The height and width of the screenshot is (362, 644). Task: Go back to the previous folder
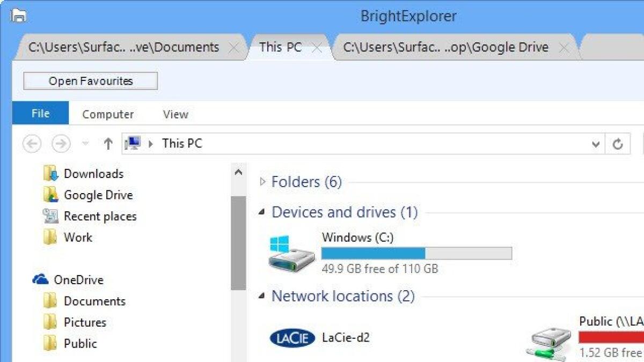tap(31, 144)
